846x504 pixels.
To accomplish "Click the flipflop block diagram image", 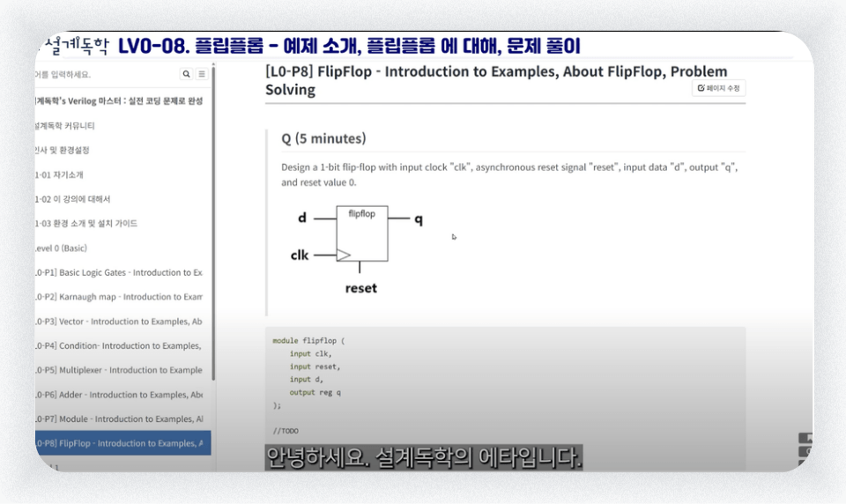I will pyautogui.click(x=357, y=250).
